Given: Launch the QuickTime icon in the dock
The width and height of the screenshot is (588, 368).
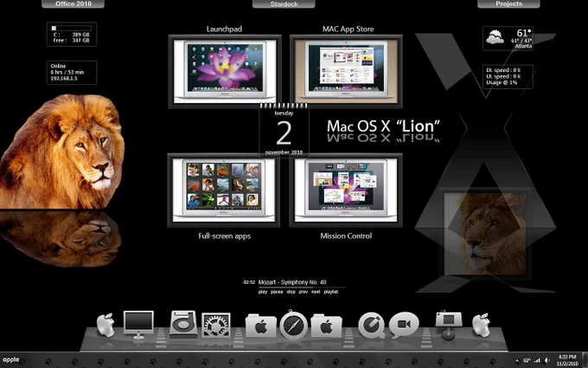Looking at the screenshot, I should 371,326.
